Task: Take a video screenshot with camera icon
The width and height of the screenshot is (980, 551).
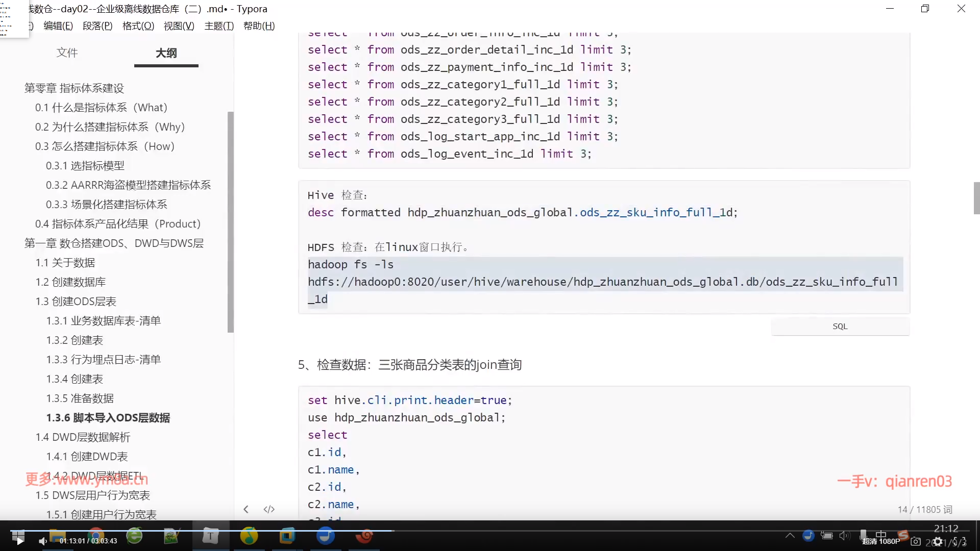Action: tap(916, 541)
